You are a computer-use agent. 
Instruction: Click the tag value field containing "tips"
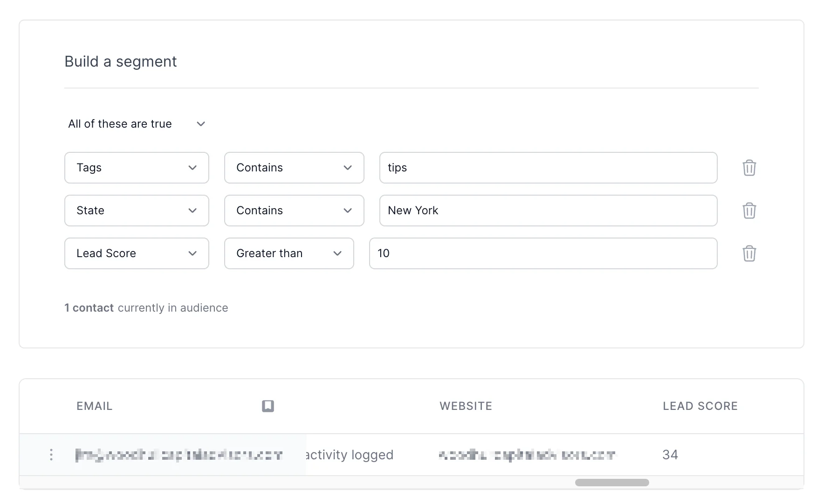548,168
